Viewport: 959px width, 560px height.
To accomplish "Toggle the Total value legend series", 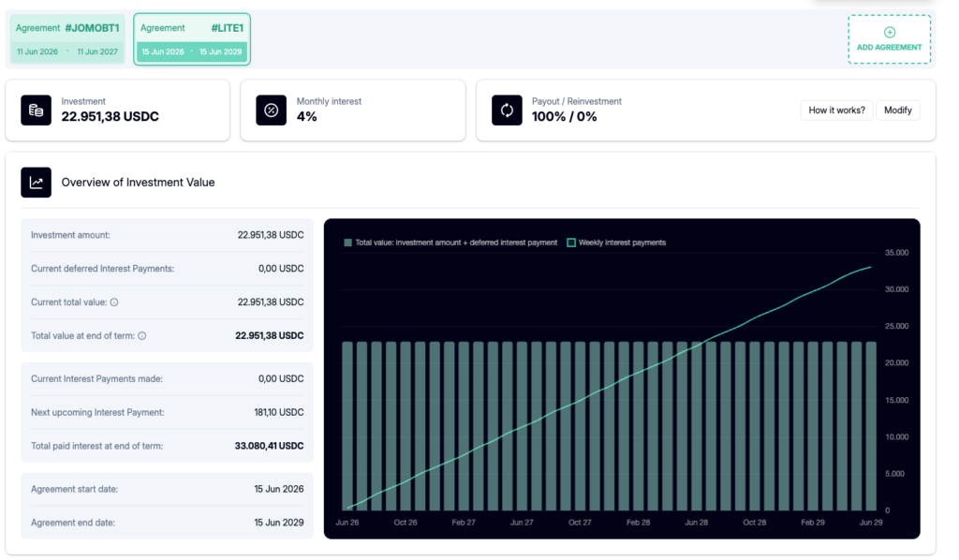I will [x=450, y=243].
